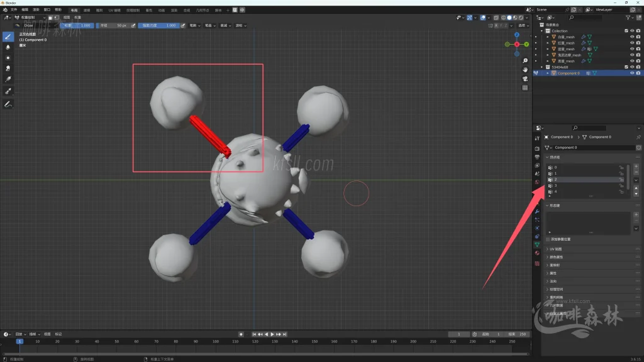Select the Annotate pencil tool
This screenshot has width=644, height=362.
click(x=8, y=104)
